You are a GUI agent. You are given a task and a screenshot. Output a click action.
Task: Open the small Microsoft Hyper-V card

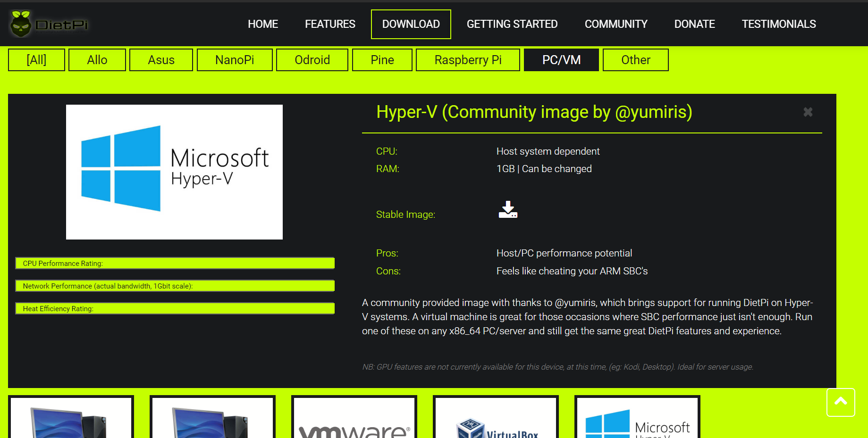point(637,417)
